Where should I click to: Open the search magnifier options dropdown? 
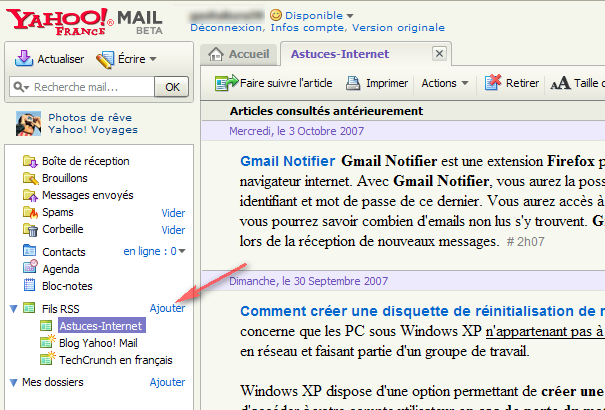pos(21,87)
